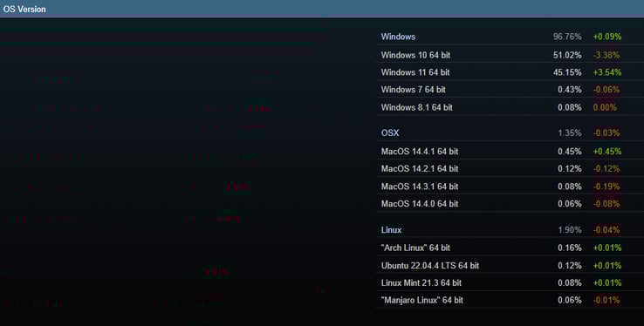Select the Windows 10 64 bit row
The height and width of the screenshot is (326, 644).
pos(510,55)
